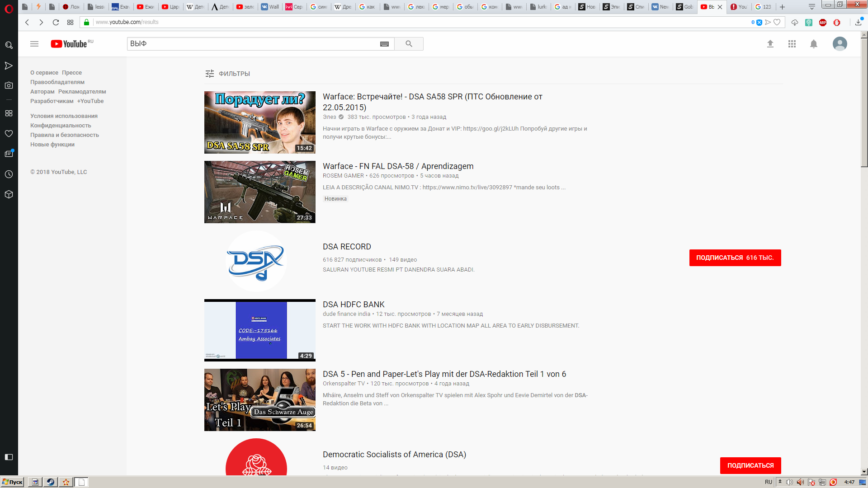Click the page scrollbar down arrow
This screenshot has height=488, width=868.
[x=864, y=472]
